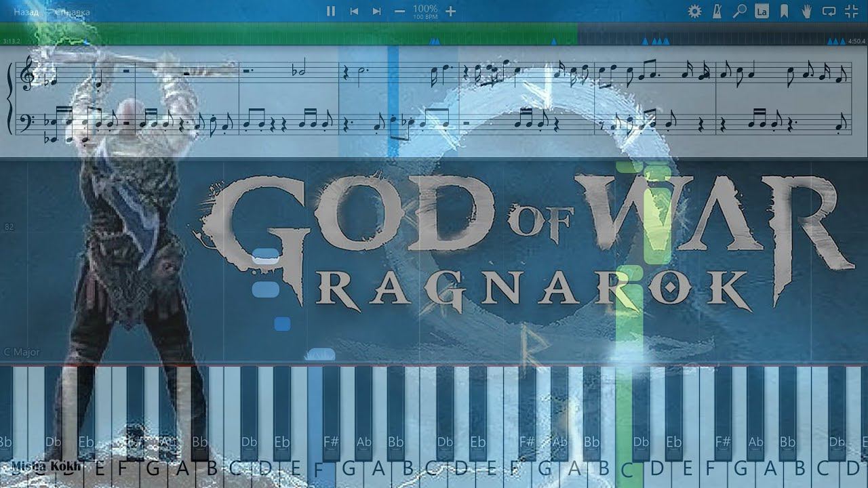Pause the song playback

[x=331, y=11]
